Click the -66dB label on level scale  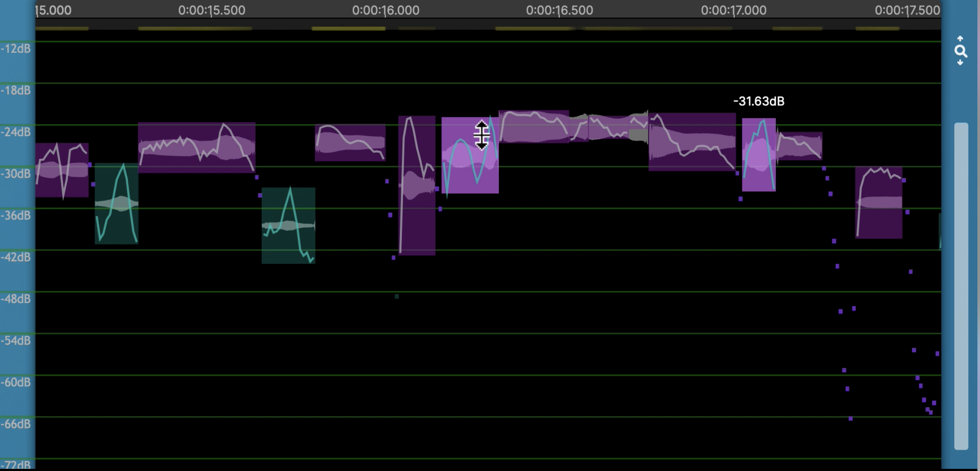click(x=16, y=424)
